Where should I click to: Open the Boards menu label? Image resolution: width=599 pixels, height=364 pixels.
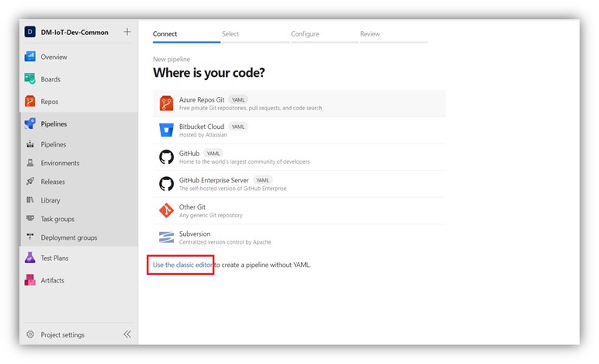pos(50,79)
